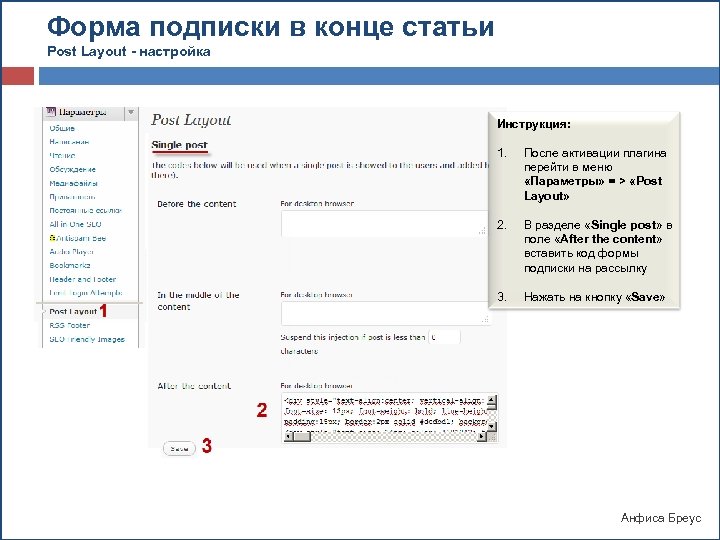The height and width of the screenshot is (540, 720).
Task: Open the Постоянные ссылки settings page
Action: 85,211
